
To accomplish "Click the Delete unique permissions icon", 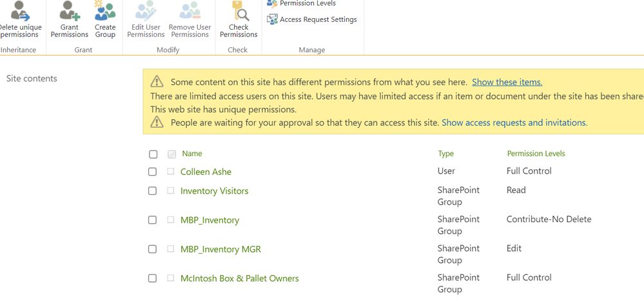I will click(x=20, y=11).
